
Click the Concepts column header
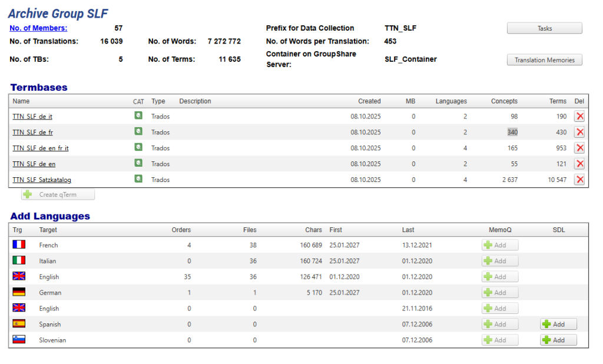coord(504,101)
